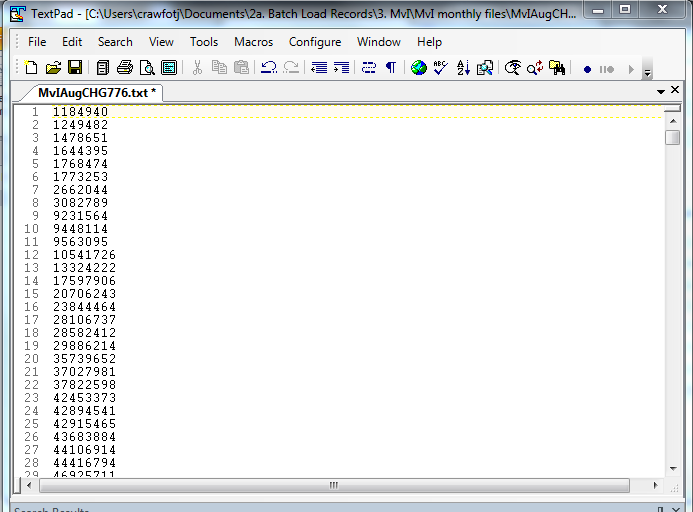Expand the toolbar overflow options arrow
Viewport: 693px width, 512px height.
coord(647,71)
